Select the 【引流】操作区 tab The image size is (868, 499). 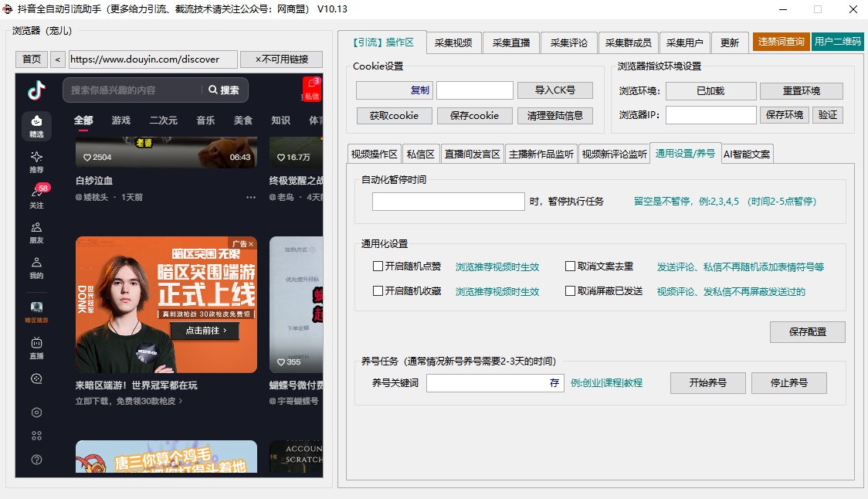pyautogui.click(x=382, y=42)
